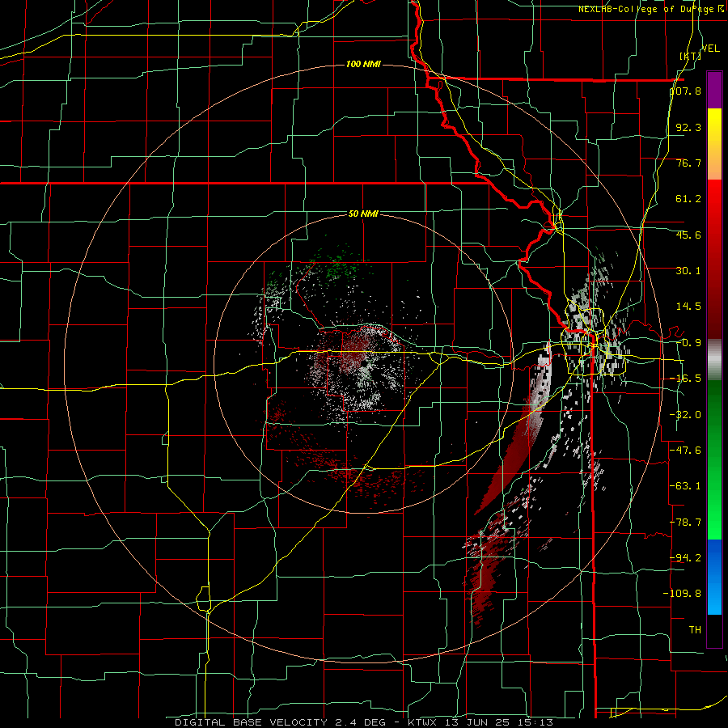Click the -109.8 legend value
This screenshot has width=728, height=728.
coord(683,594)
